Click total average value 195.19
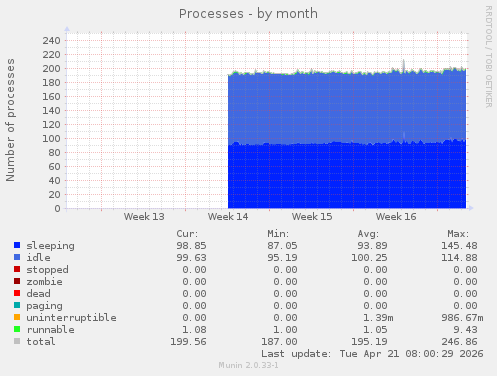 click(369, 342)
